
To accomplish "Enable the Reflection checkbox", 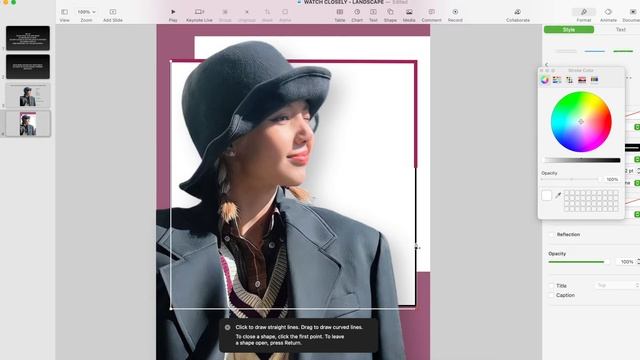I will 551,235.
